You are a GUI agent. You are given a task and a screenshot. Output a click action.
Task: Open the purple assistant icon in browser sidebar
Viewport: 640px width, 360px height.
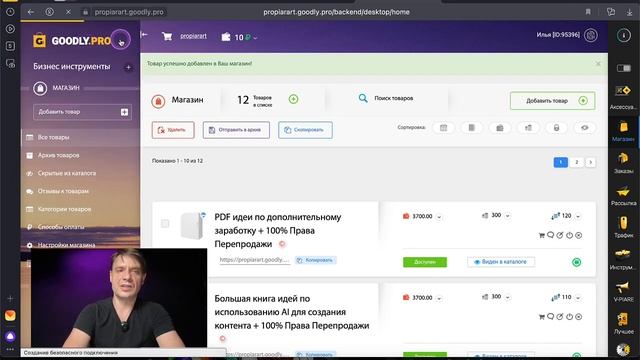tap(10, 336)
